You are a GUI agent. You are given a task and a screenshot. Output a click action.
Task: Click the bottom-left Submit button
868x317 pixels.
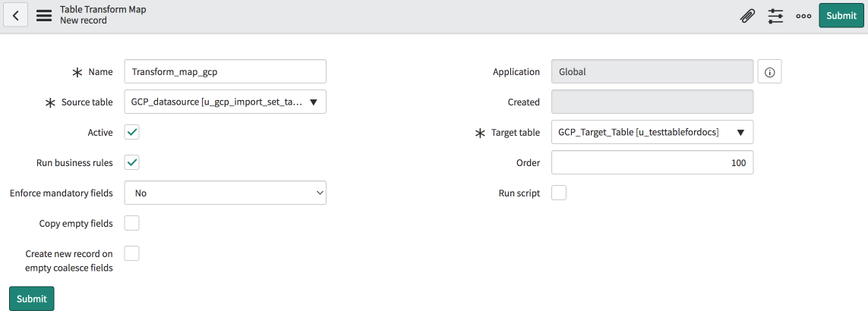(32, 298)
